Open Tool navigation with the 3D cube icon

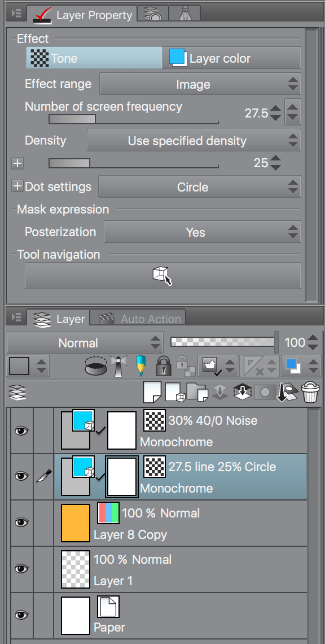pyautogui.click(x=162, y=275)
